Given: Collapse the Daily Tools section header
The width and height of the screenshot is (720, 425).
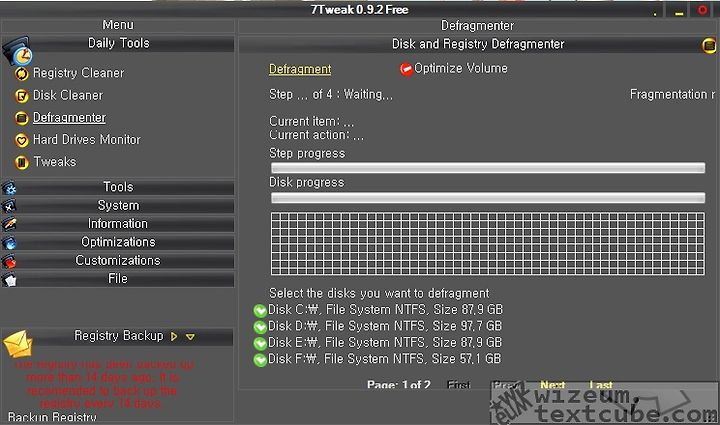Looking at the screenshot, I should (118, 44).
